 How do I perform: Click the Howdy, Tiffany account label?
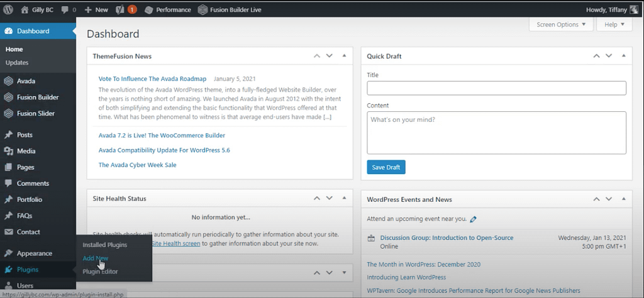point(607,10)
